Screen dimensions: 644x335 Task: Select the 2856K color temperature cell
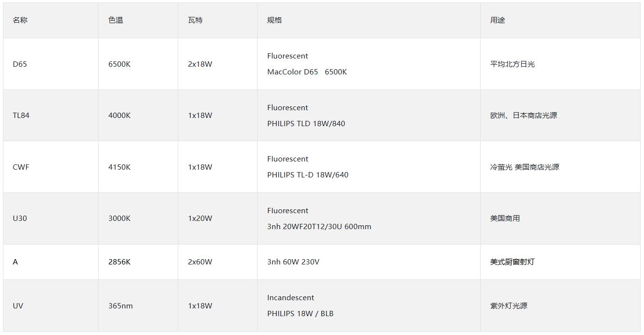(119, 262)
